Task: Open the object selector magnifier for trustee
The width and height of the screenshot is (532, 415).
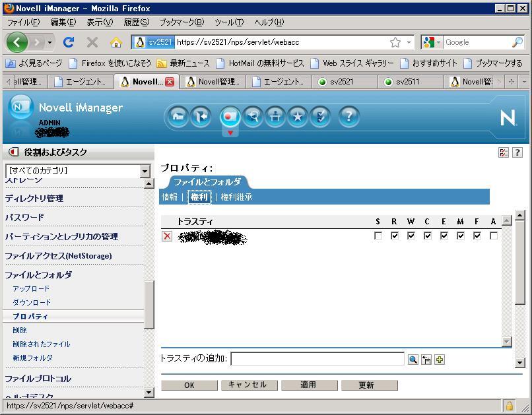Action: tap(413, 360)
